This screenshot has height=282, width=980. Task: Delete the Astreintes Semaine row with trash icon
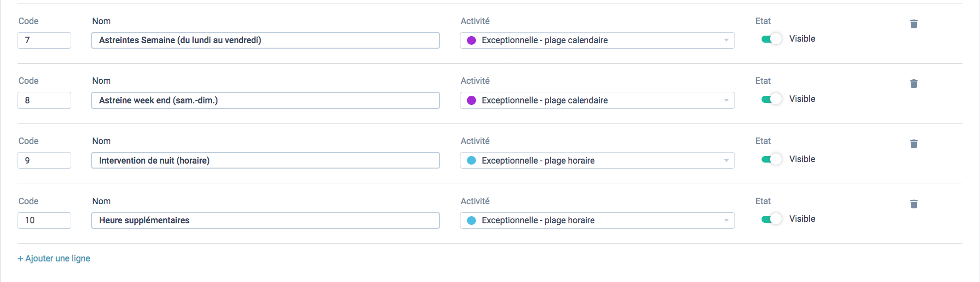click(x=913, y=24)
